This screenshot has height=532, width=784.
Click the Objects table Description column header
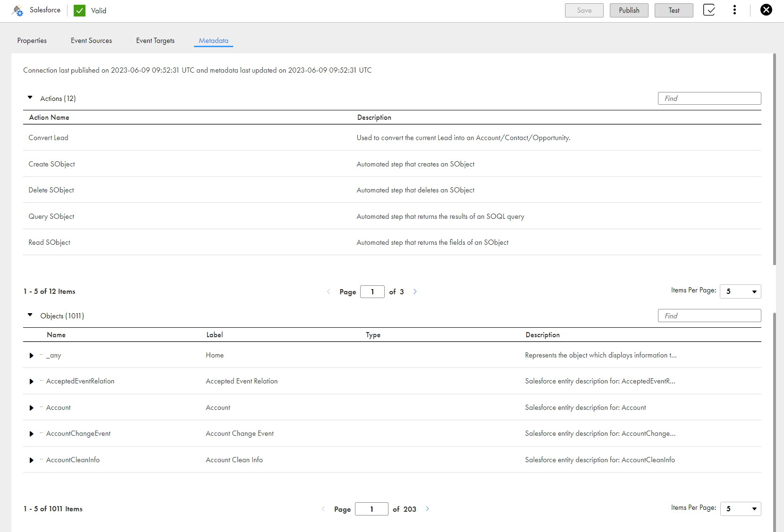click(543, 335)
